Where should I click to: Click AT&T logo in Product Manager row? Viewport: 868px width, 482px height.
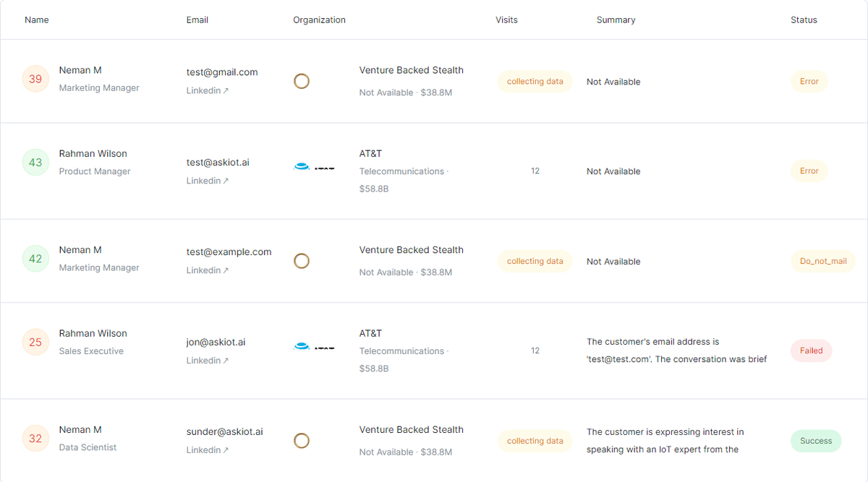coord(313,167)
